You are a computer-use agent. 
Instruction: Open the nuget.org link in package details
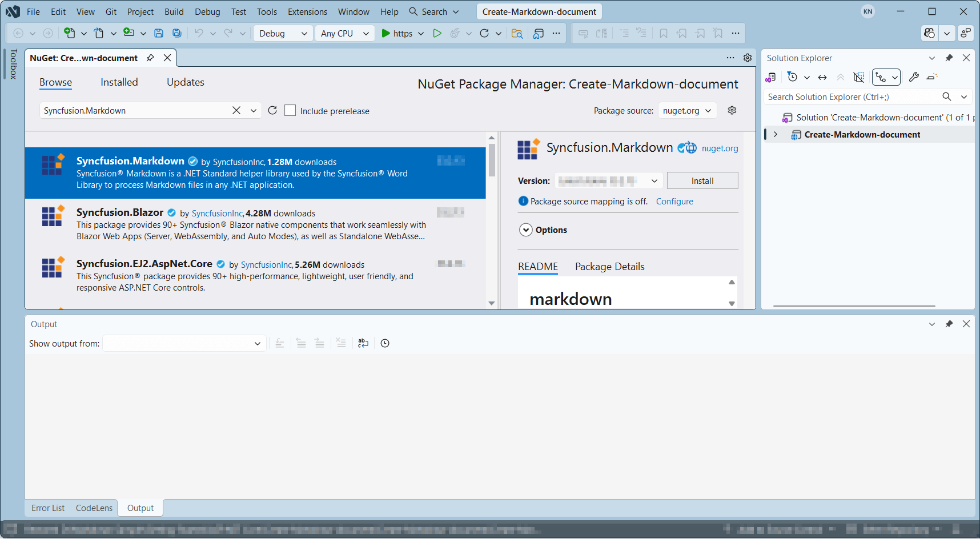tap(720, 148)
